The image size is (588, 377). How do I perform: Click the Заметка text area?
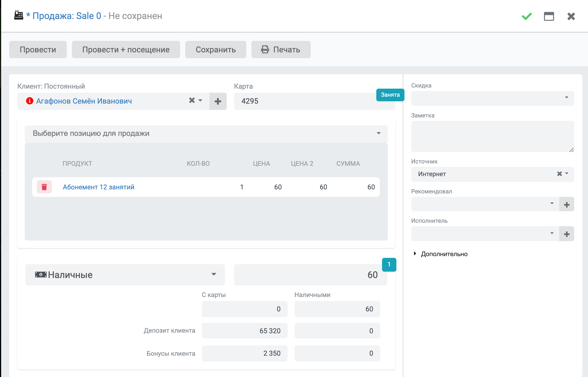(x=492, y=136)
